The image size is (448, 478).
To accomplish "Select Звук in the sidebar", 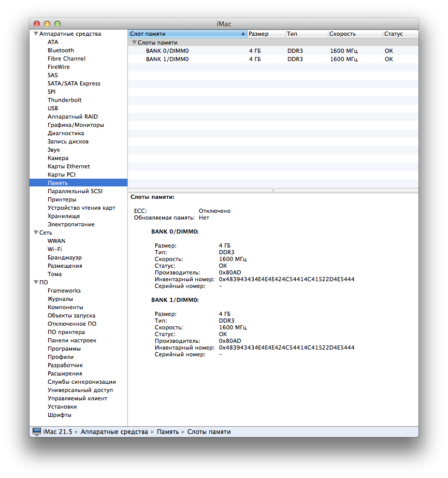I will pyautogui.click(x=54, y=150).
